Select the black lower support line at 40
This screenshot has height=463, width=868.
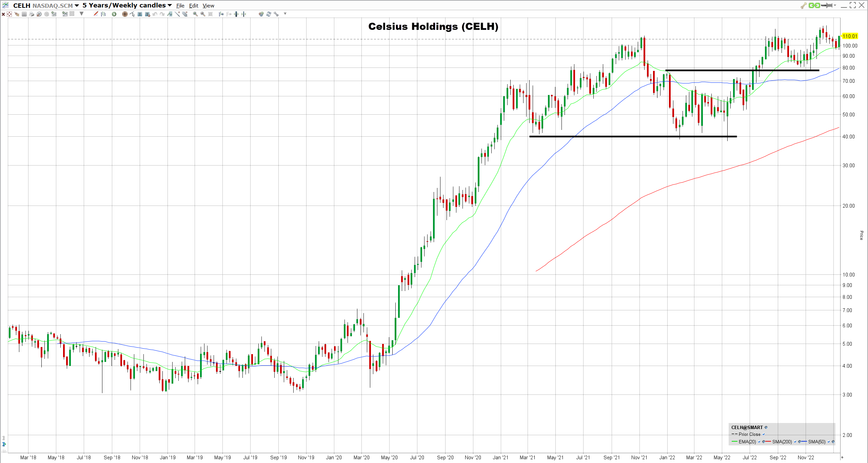[633, 136]
